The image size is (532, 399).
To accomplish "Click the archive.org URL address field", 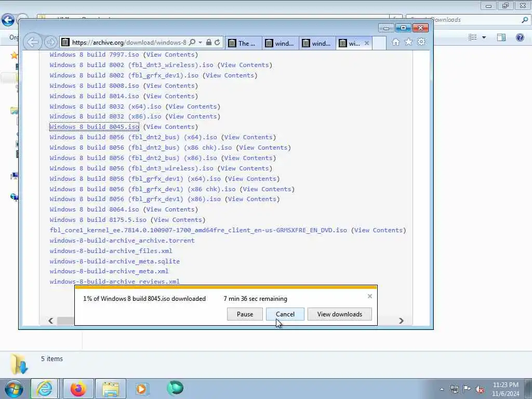I will click(129, 43).
